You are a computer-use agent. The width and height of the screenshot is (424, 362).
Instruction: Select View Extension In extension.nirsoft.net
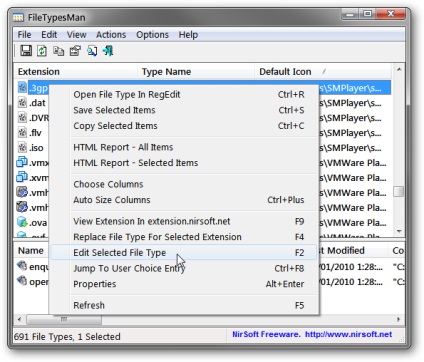[x=184, y=221]
